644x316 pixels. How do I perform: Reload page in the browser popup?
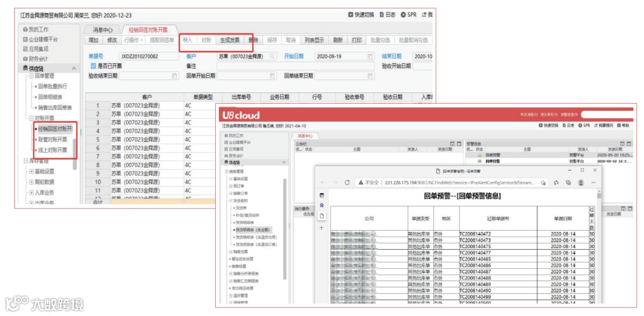347,182
